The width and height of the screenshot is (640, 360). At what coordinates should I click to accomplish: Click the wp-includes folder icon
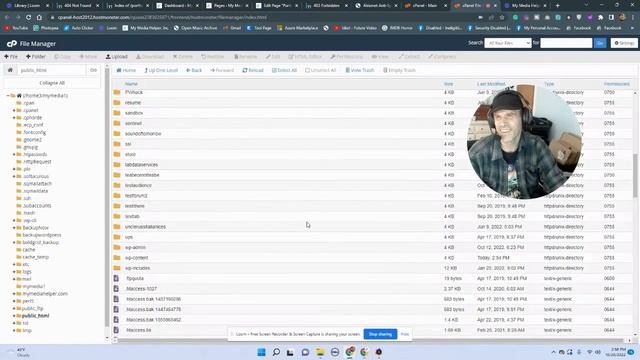point(117,268)
